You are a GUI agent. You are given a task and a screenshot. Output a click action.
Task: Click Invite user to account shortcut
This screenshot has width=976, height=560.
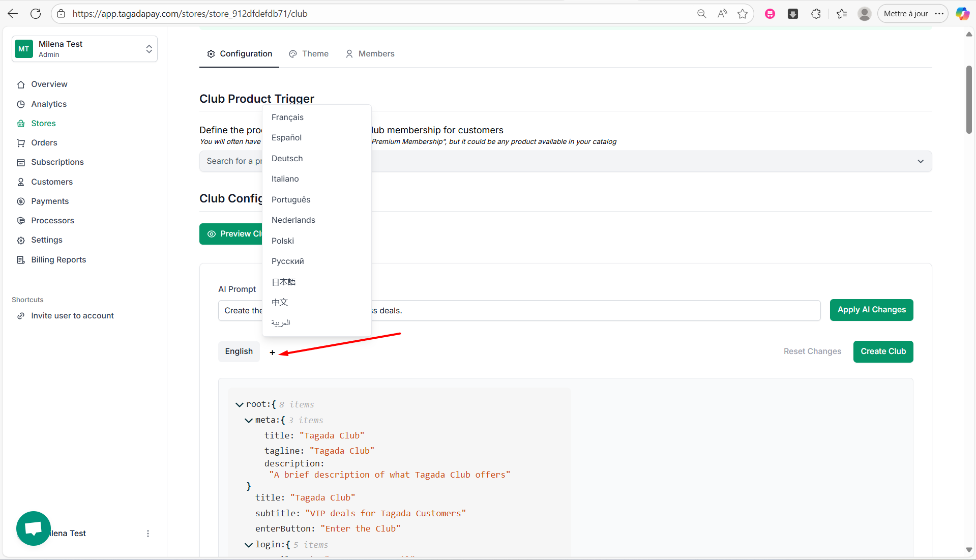coord(72,316)
